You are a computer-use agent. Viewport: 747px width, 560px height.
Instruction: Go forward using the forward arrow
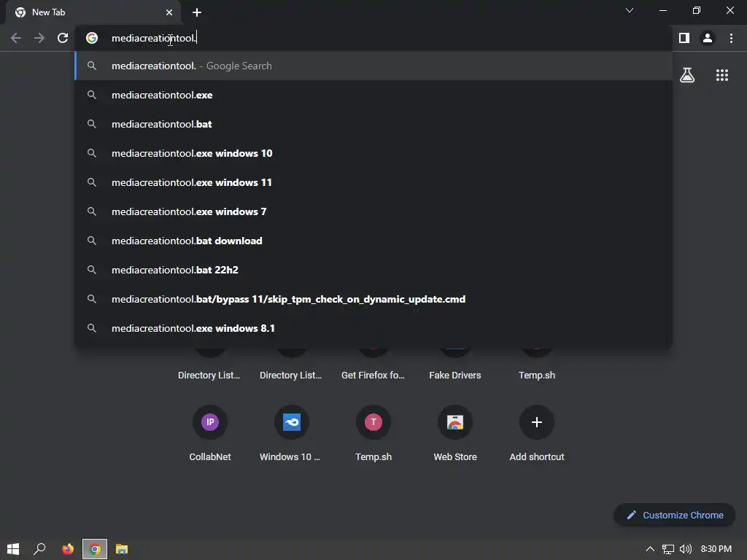point(39,38)
